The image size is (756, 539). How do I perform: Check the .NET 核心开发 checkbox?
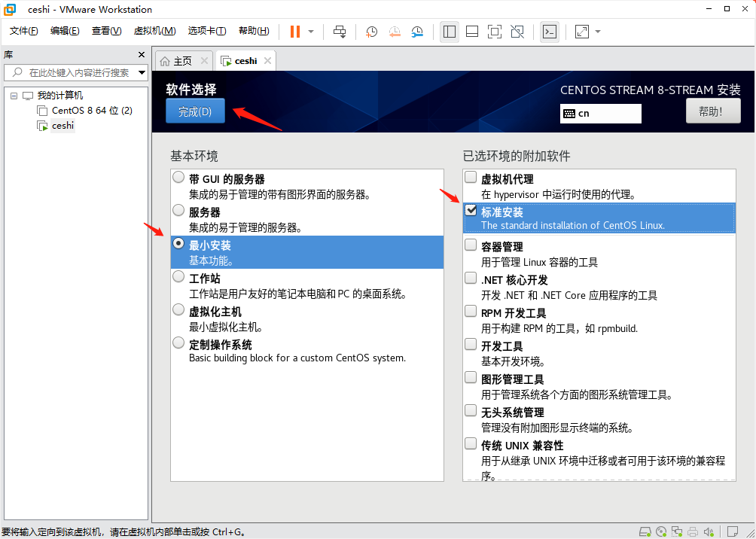tap(471, 279)
